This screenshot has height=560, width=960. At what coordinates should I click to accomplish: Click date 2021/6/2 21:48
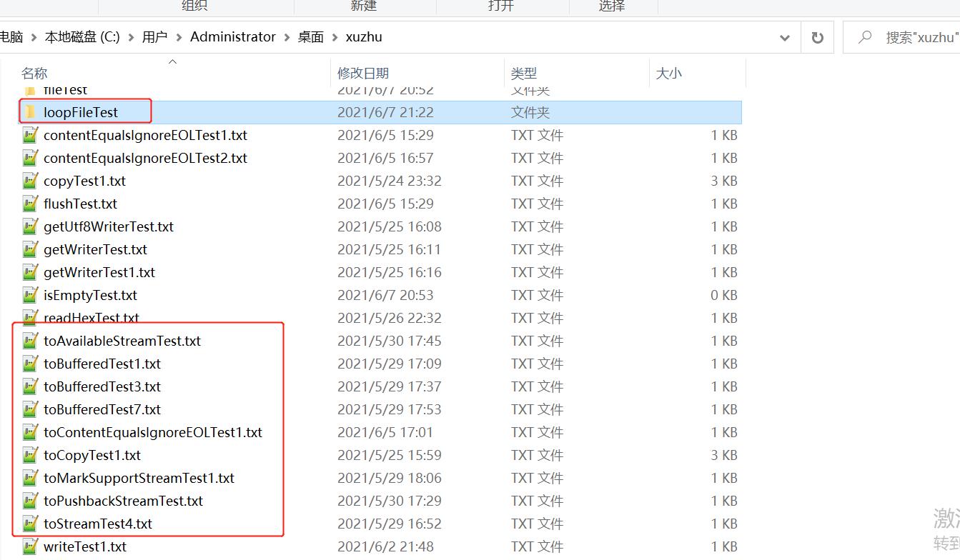[385, 546]
